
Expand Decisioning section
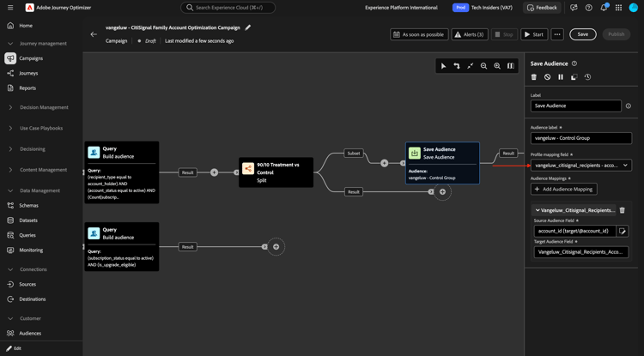point(10,149)
